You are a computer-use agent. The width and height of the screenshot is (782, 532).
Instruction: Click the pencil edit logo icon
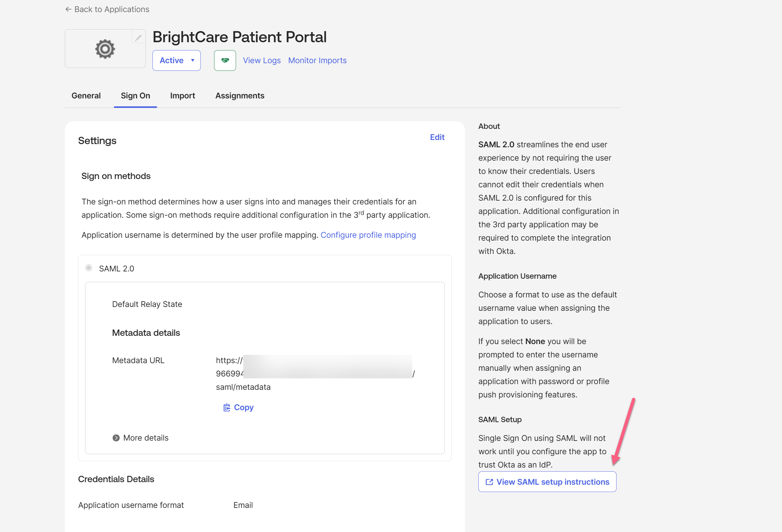point(138,38)
